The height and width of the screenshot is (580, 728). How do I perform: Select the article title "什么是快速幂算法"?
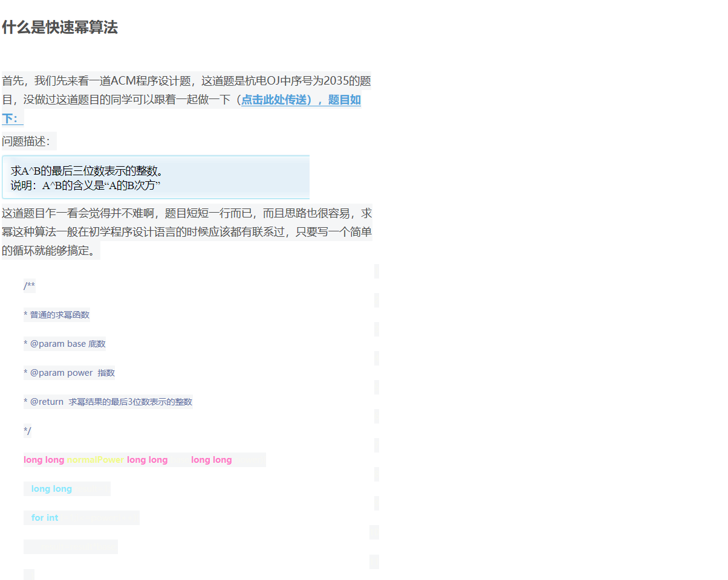click(x=60, y=28)
